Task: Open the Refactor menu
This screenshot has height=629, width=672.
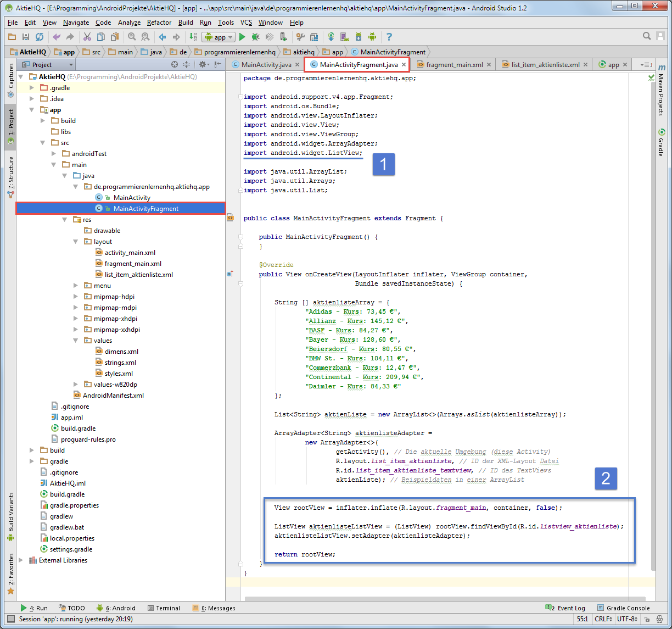Action: pyautogui.click(x=159, y=23)
